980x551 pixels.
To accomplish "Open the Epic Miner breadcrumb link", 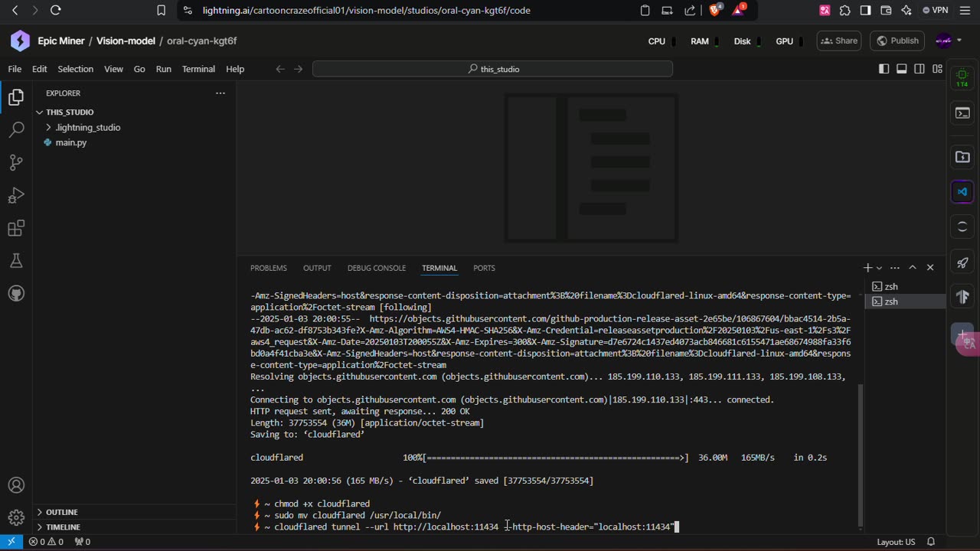I will coord(61,41).
